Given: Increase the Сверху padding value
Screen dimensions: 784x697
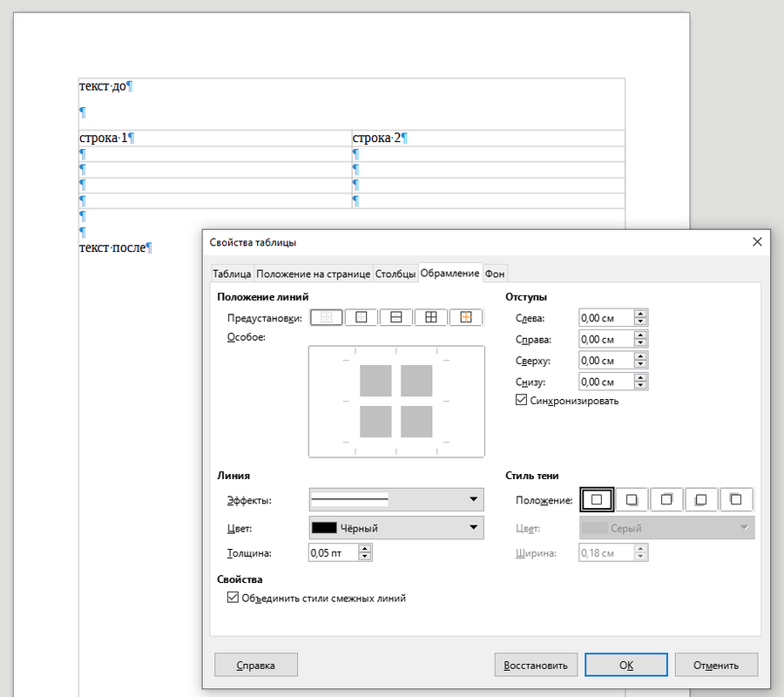Looking at the screenshot, I should pyautogui.click(x=640, y=356).
